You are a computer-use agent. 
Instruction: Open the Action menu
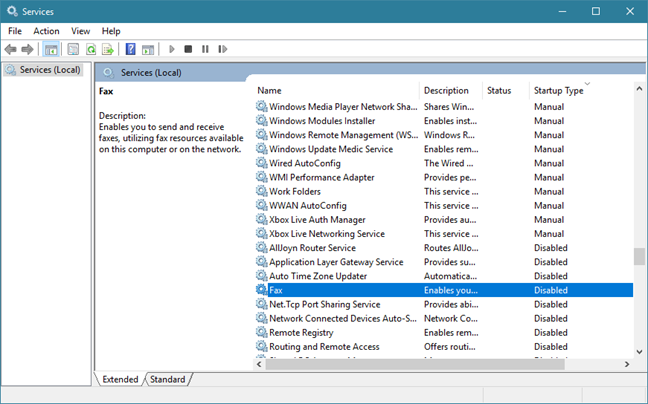point(46,31)
